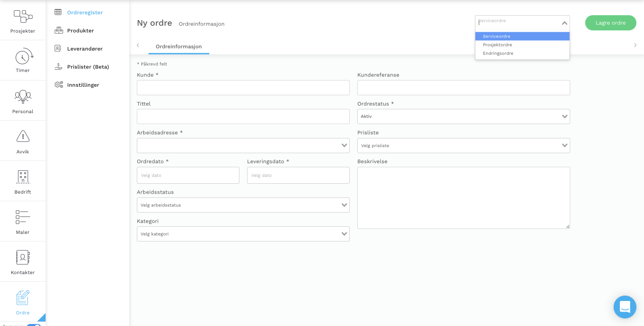Open the Velg kategori dropdown

point(243,234)
